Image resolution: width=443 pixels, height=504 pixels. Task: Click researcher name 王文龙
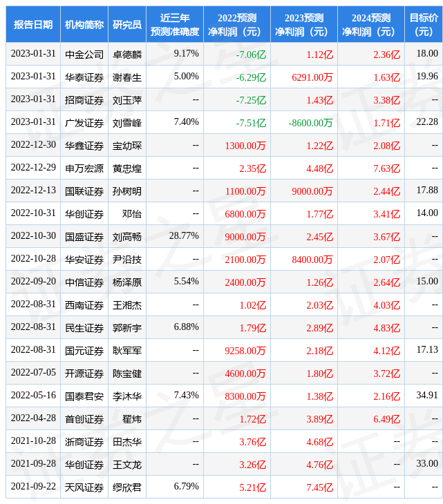pos(127,465)
